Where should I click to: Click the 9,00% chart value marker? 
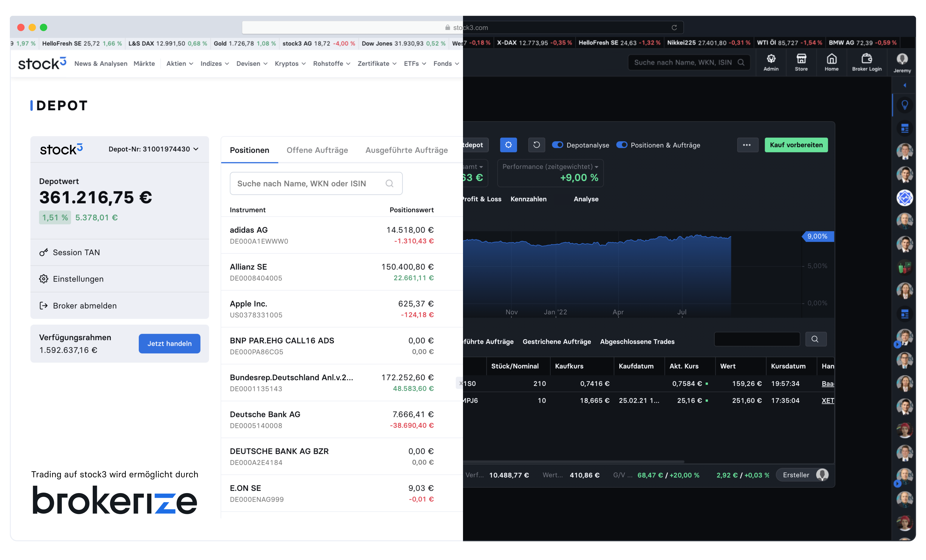(818, 236)
